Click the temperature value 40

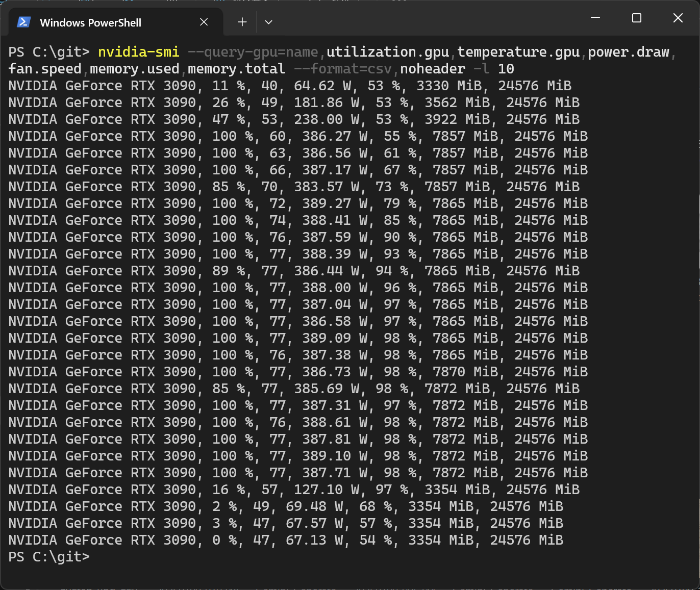click(x=269, y=86)
